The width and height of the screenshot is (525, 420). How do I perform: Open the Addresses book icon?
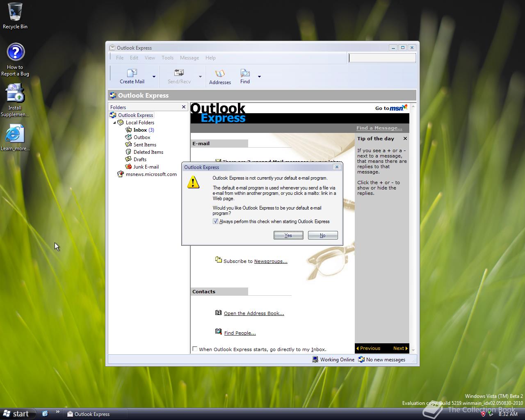(220, 73)
